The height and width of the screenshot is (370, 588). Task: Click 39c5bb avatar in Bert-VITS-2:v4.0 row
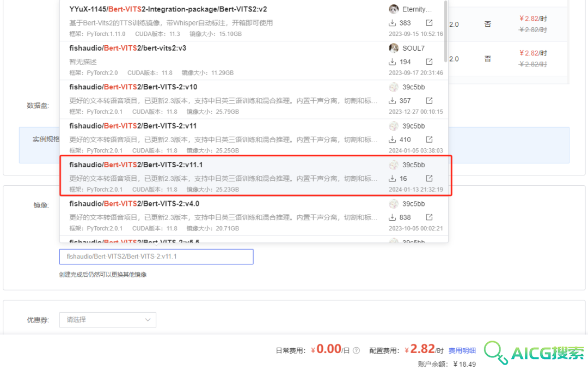click(x=394, y=204)
